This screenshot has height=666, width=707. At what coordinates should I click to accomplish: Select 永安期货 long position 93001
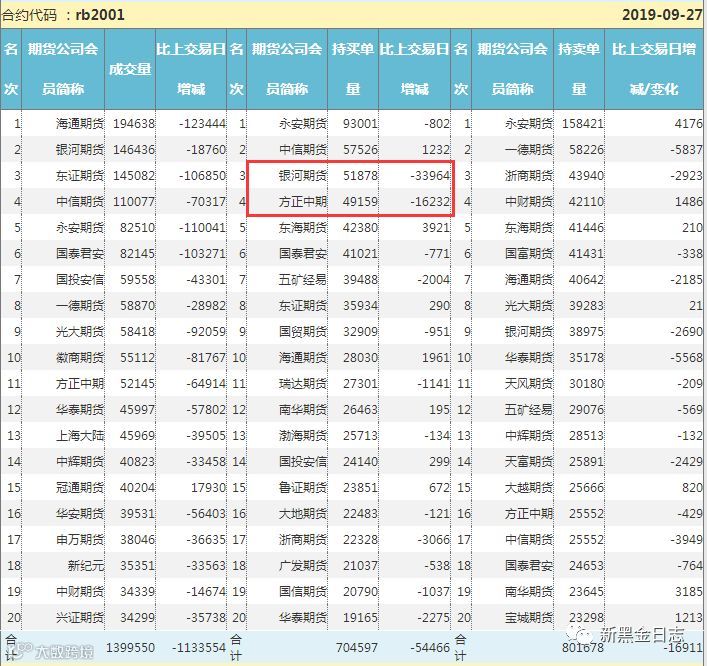(x=303, y=124)
